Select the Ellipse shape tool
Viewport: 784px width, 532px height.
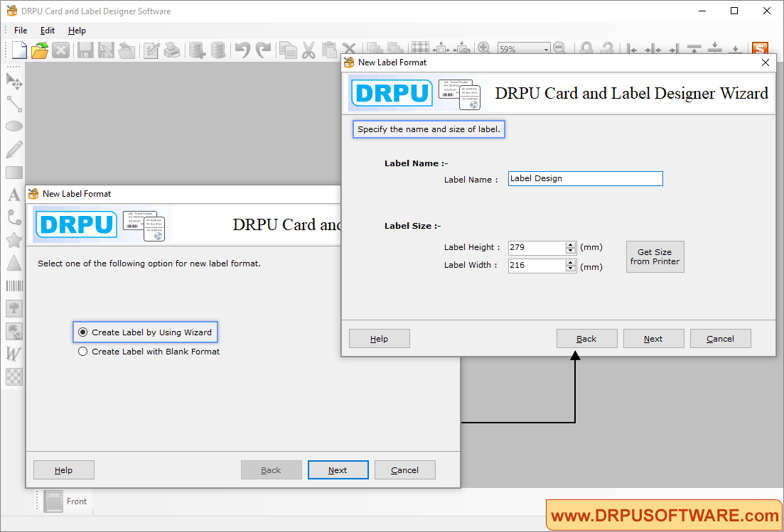14,126
